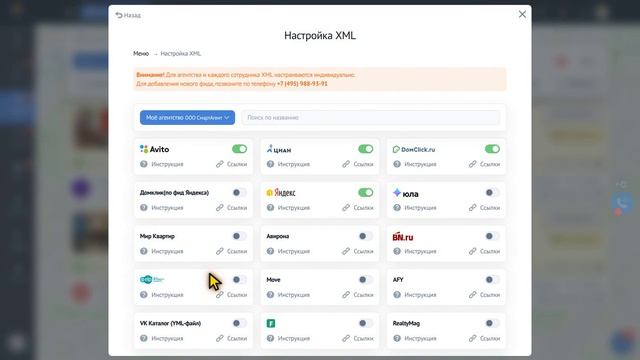Open VK Каталог Ссылки links
This screenshot has height=360, width=640.
tap(231, 338)
